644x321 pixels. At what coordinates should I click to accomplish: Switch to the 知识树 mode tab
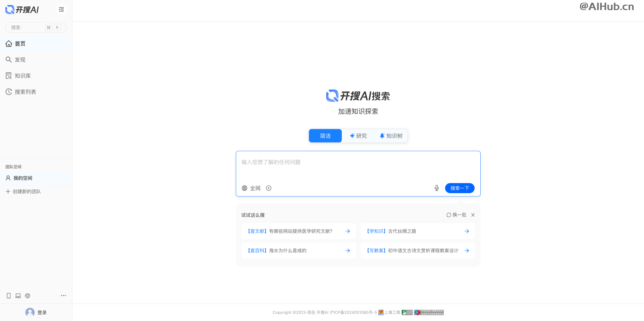[x=391, y=136]
